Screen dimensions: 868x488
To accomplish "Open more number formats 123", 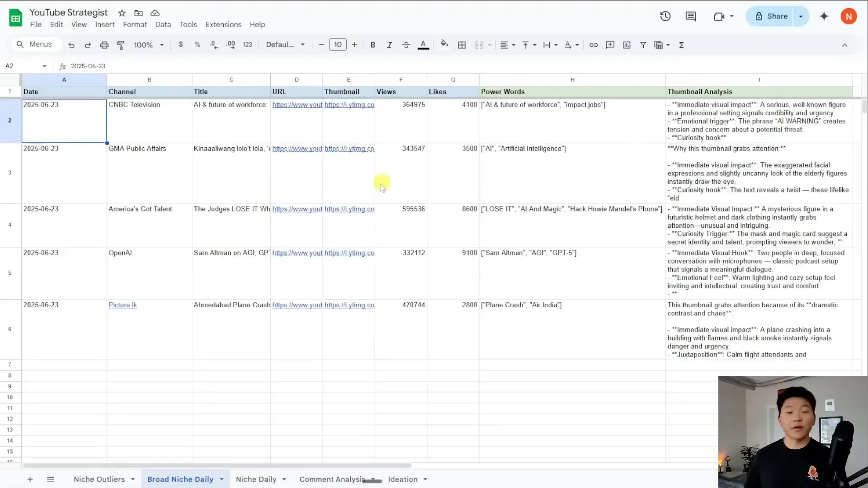I will coord(247,44).
